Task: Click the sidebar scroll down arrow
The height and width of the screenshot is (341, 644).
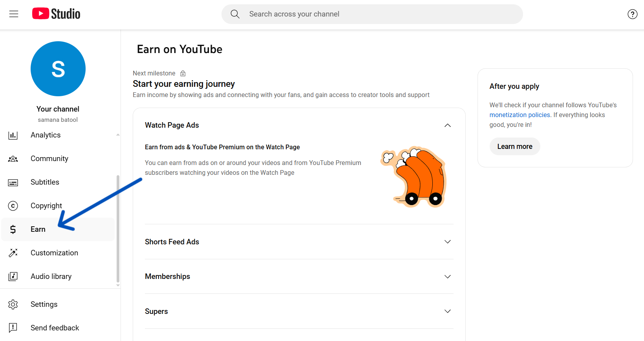Action: [x=118, y=286]
